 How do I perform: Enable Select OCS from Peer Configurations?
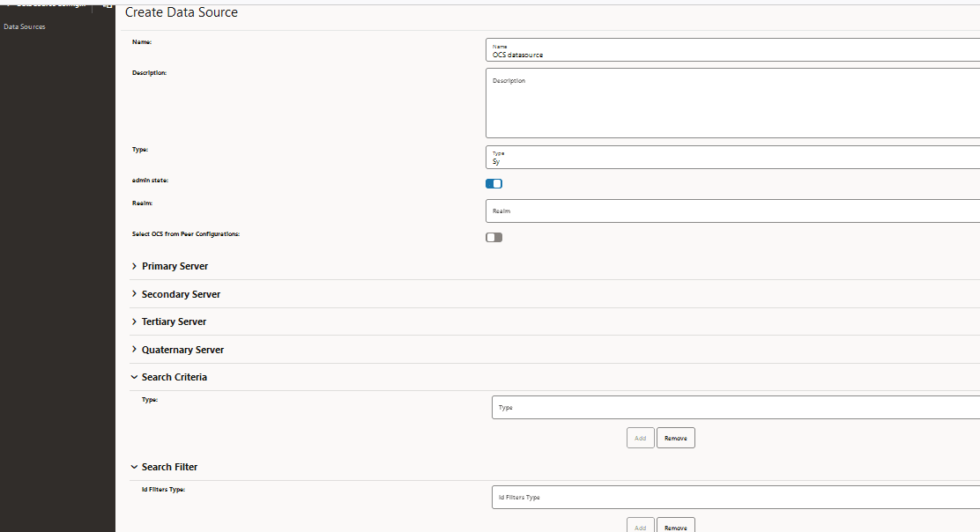pyautogui.click(x=494, y=237)
